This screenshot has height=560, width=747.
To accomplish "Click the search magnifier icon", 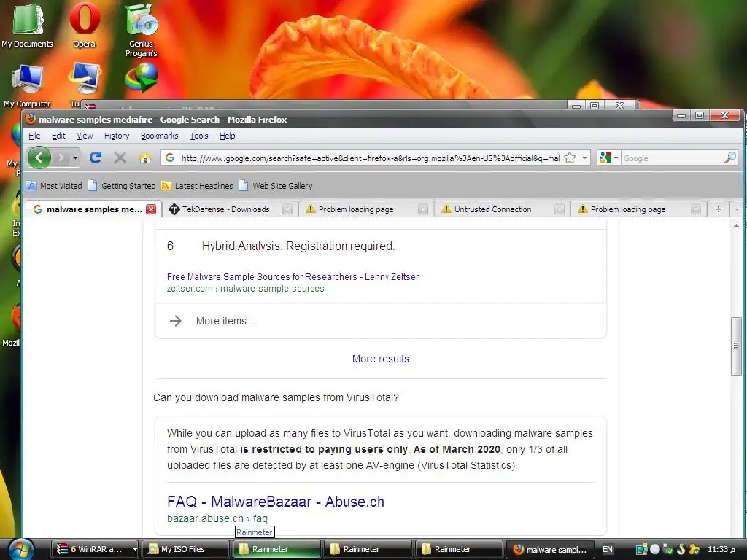I will (729, 157).
